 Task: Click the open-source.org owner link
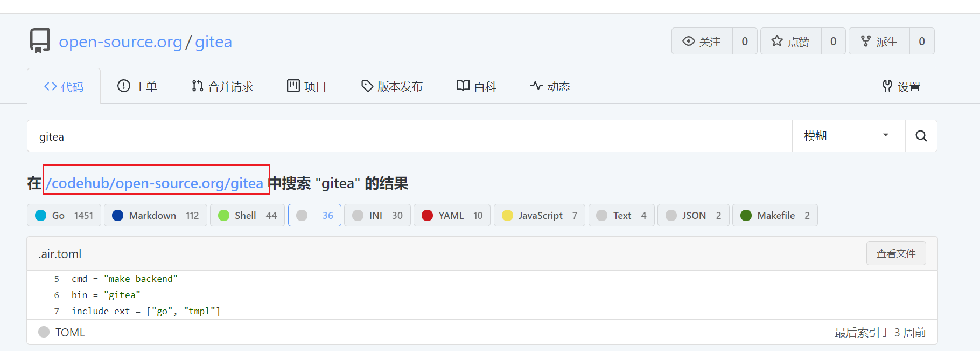(121, 42)
